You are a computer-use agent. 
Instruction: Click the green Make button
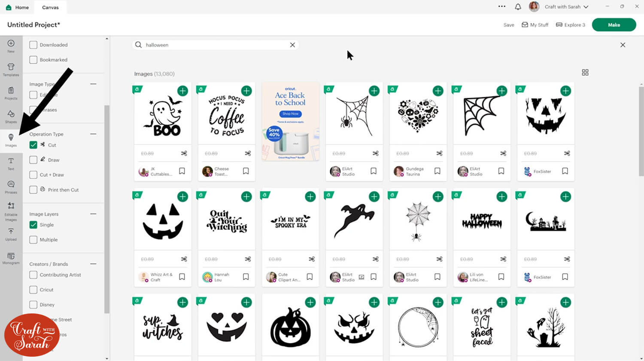pyautogui.click(x=614, y=25)
